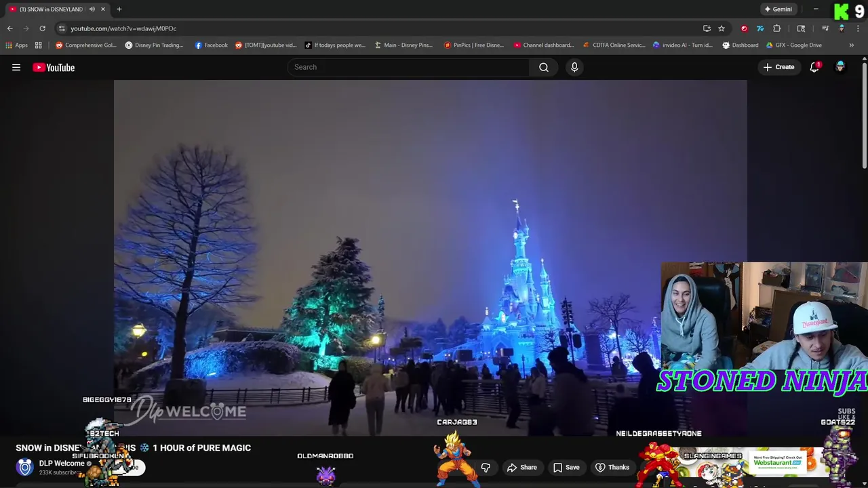Screen dimensions: 868x488
Task: Focus the YouTube search field
Action: click(409, 67)
